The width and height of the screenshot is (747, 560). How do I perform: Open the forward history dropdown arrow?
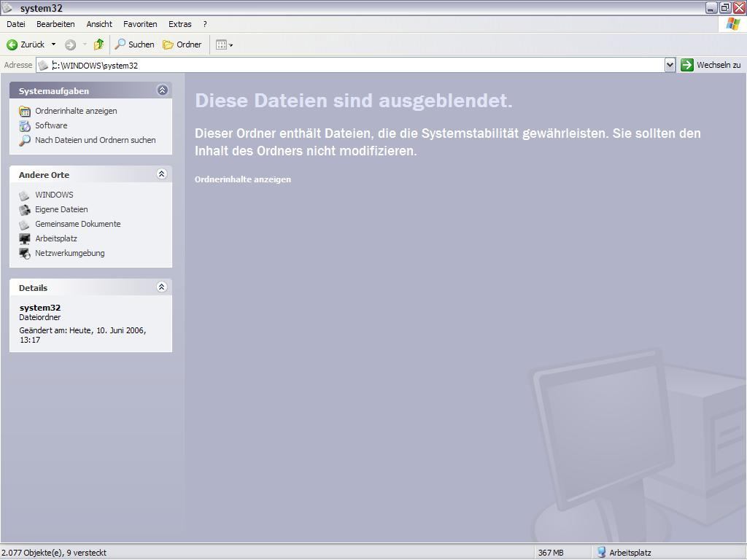tap(85, 44)
